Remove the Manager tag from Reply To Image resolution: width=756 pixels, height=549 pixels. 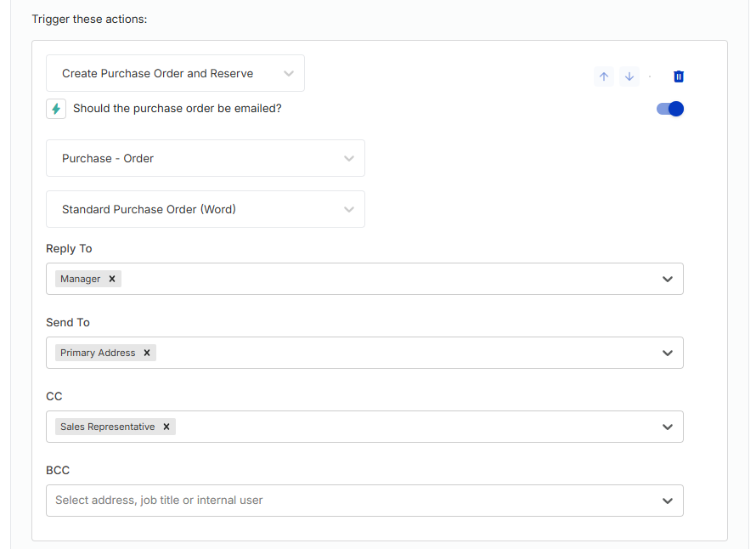tap(112, 279)
